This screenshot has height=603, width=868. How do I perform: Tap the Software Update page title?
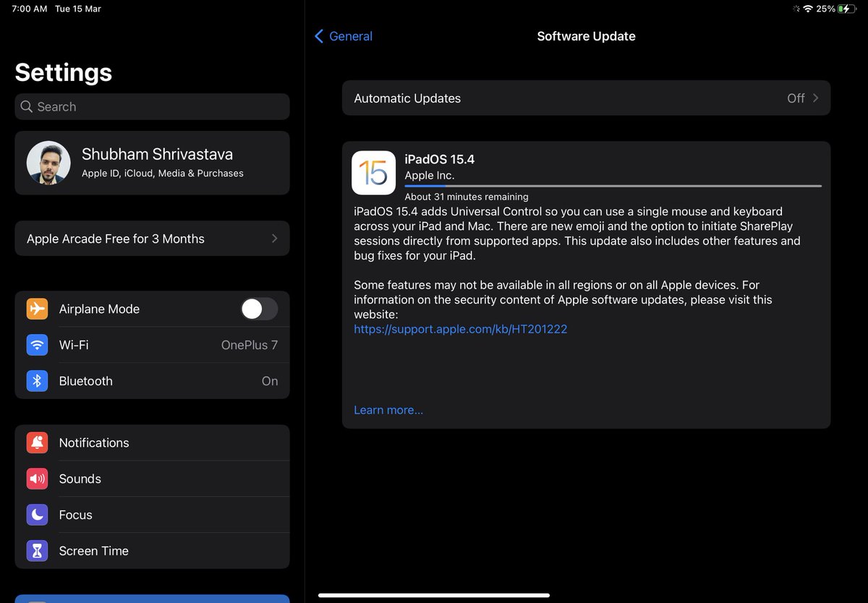point(586,36)
